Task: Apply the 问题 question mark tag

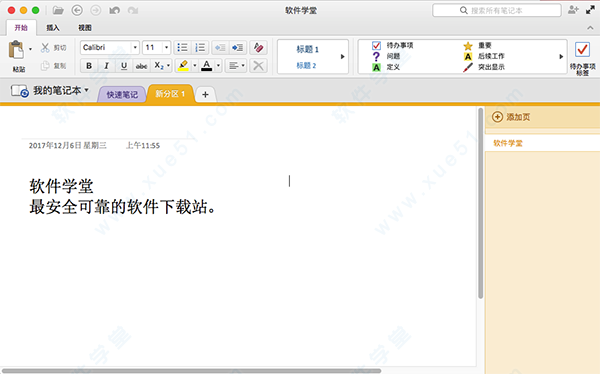Action: [386, 56]
